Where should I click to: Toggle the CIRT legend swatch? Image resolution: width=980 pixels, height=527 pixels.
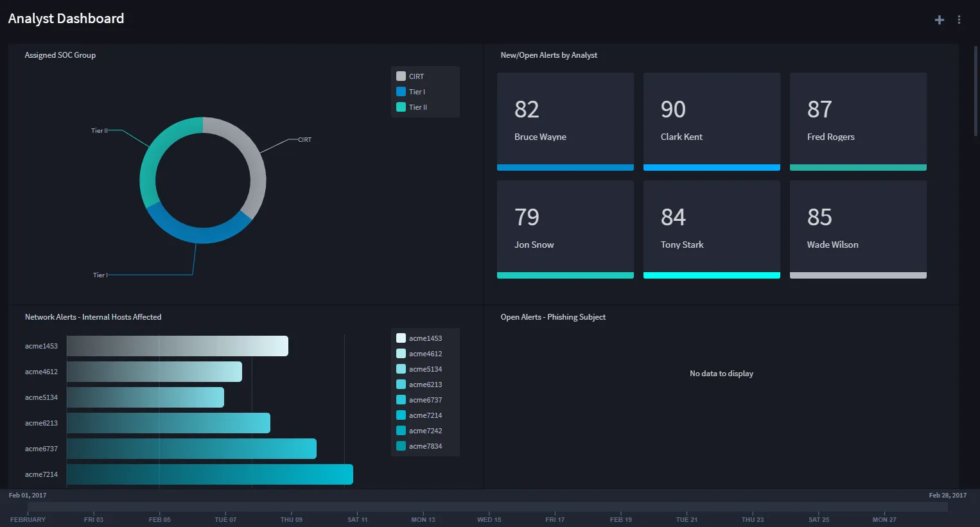click(401, 76)
